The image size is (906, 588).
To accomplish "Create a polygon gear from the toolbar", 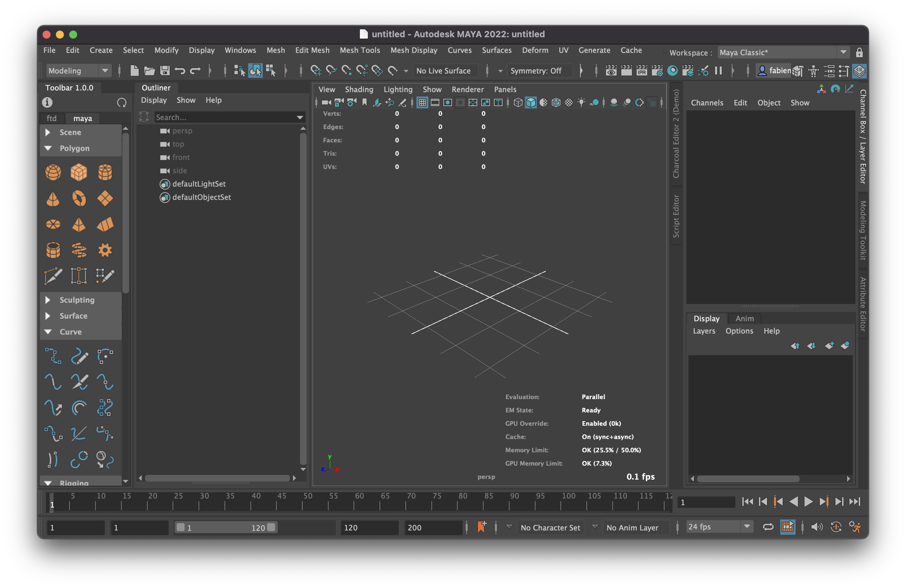I will [105, 250].
